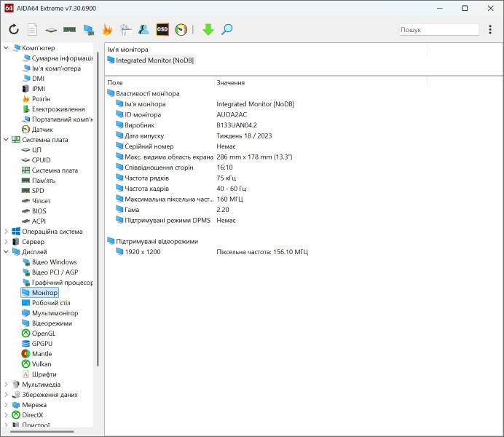504x437 pixels.
Task: Click the tree panel vertical scrollbar
Action: [x=98, y=209]
